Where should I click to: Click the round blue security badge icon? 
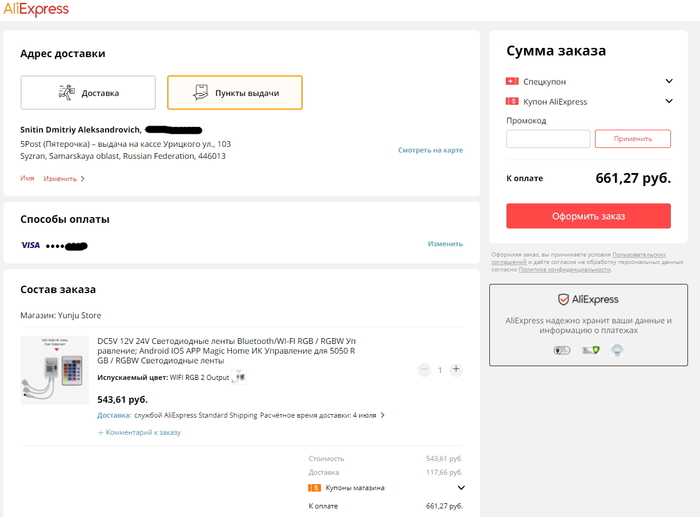coord(617,350)
